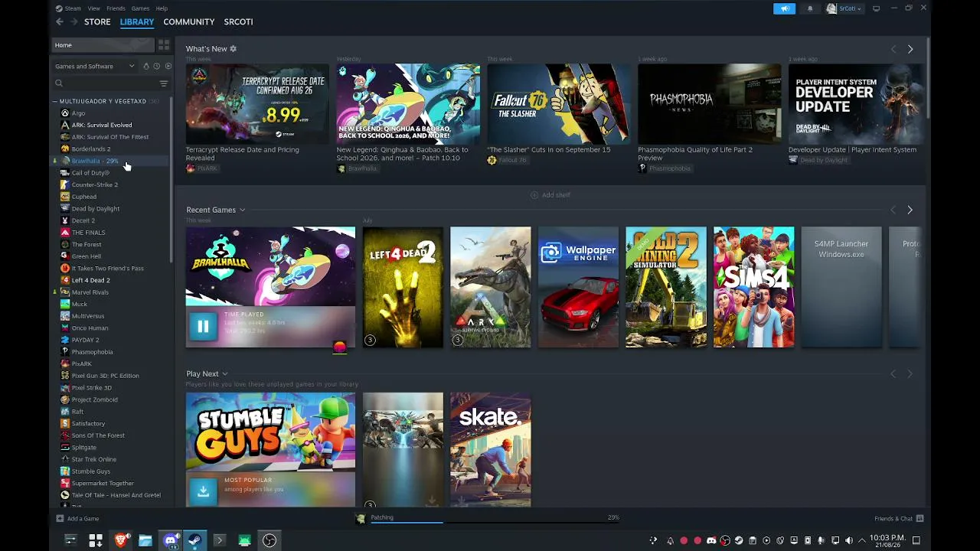Click the search magnifier in the library sidebar

[59, 83]
